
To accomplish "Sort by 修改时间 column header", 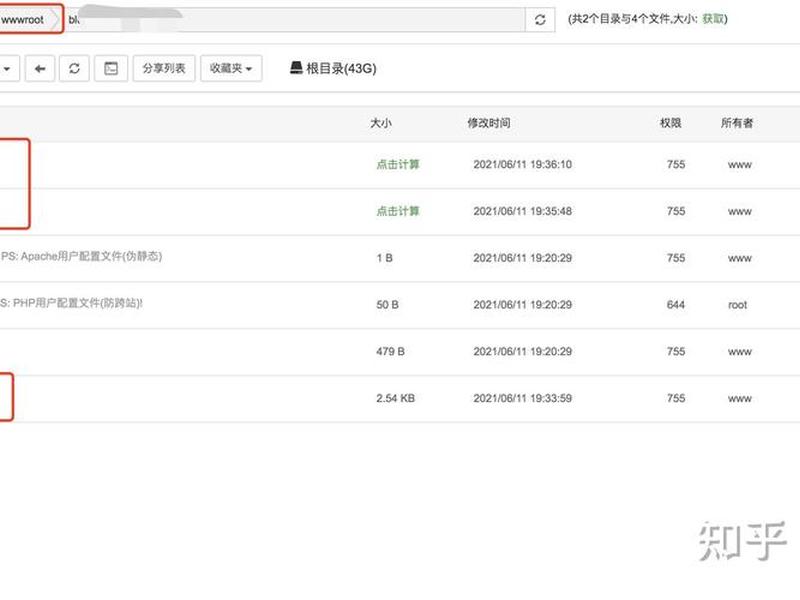I will pos(489,123).
